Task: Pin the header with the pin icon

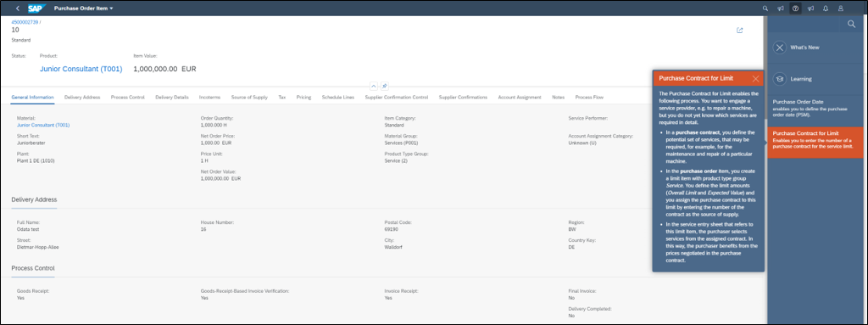Action: pyautogui.click(x=384, y=86)
